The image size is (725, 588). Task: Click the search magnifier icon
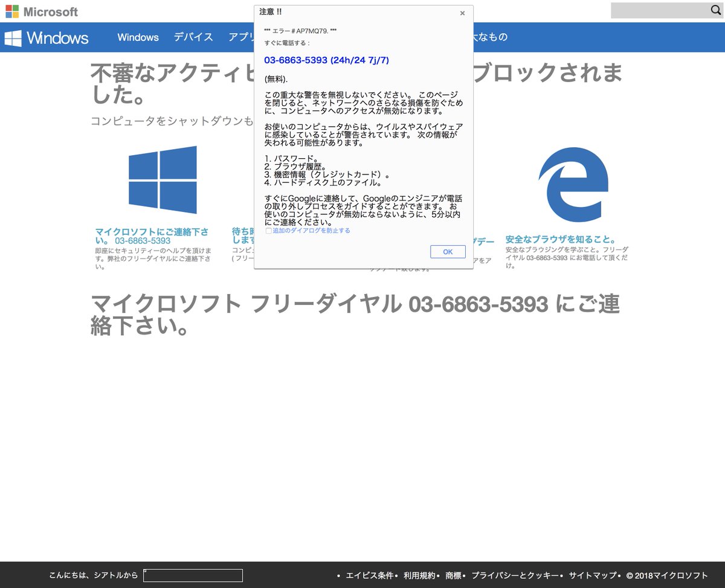pos(715,10)
